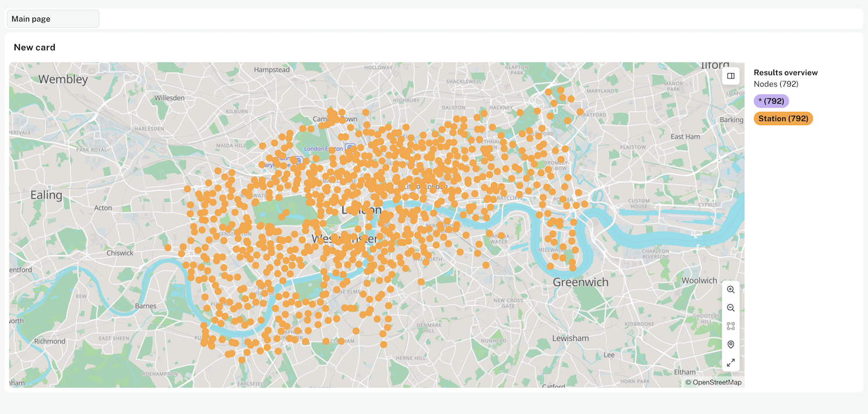The image size is (868, 414).
Task: Zoom in on the map
Action: click(x=731, y=289)
